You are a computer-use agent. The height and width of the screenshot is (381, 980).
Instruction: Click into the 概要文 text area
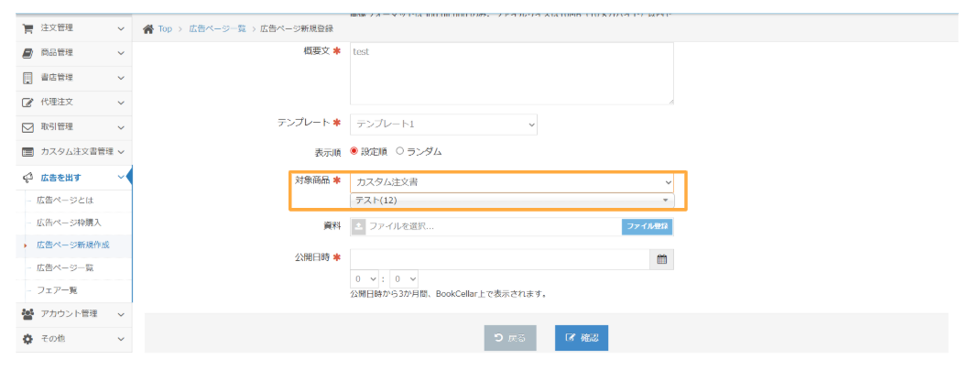tap(512, 73)
